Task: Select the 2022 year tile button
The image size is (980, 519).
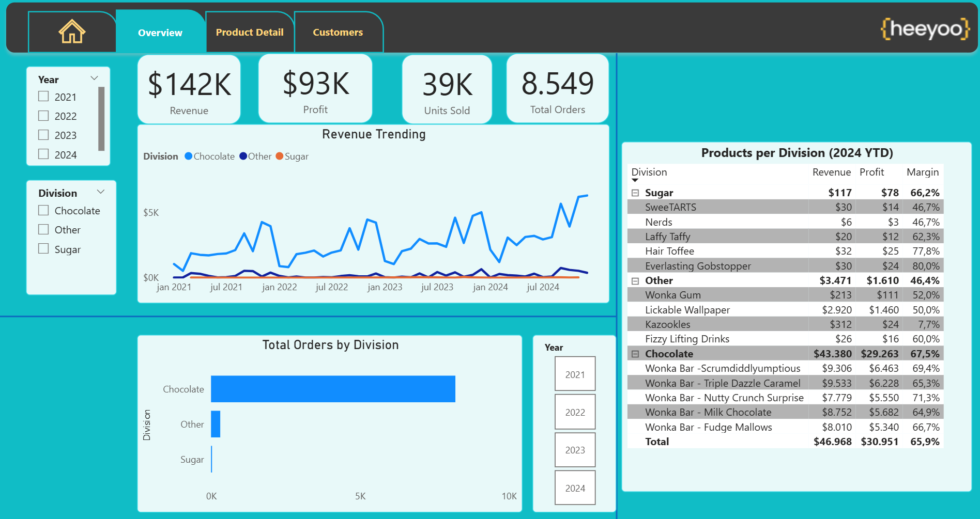Action: click(x=575, y=412)
